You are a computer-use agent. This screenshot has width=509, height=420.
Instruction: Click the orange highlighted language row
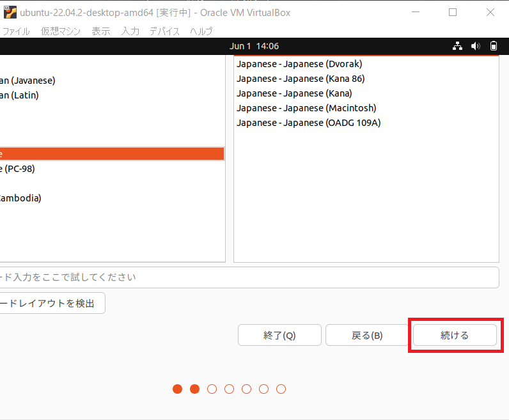pos(113,154)
